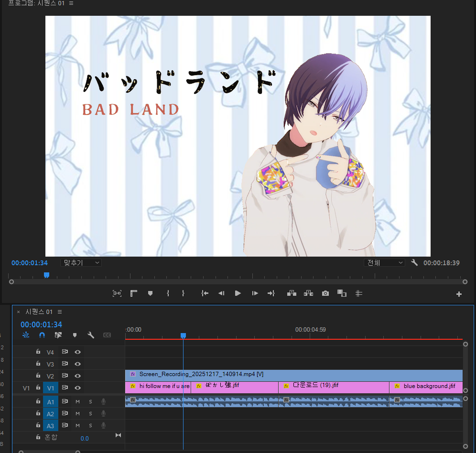
Task: Click the Export Frame camera icon
Action: tap(325, 293)
